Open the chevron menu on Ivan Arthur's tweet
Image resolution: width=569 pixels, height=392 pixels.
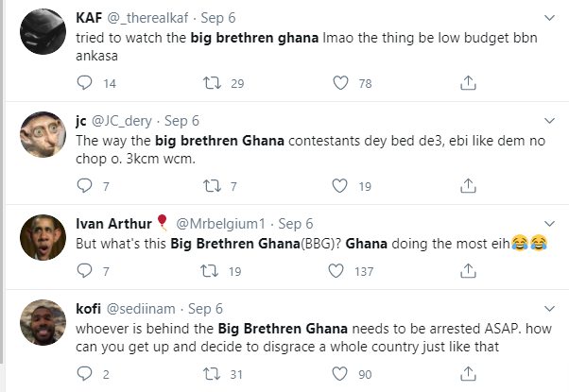(x=550, y=223)
